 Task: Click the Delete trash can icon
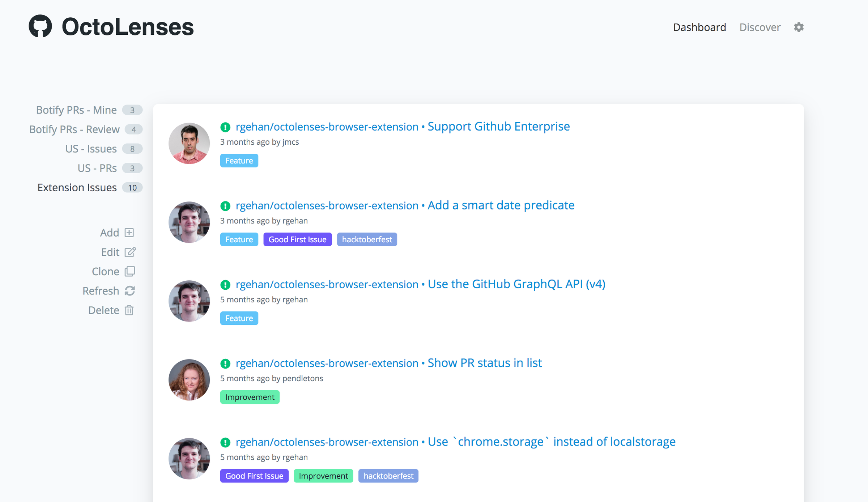click(129, 310)
